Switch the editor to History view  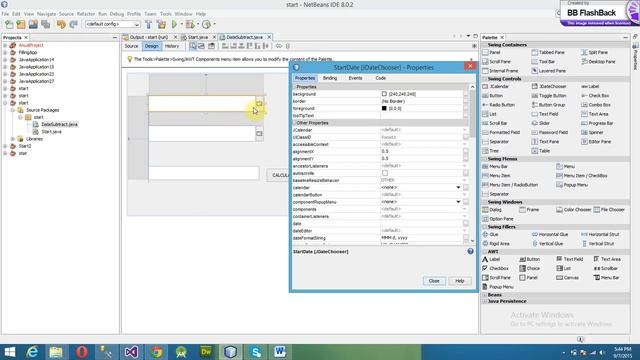(x=172, y=46)
